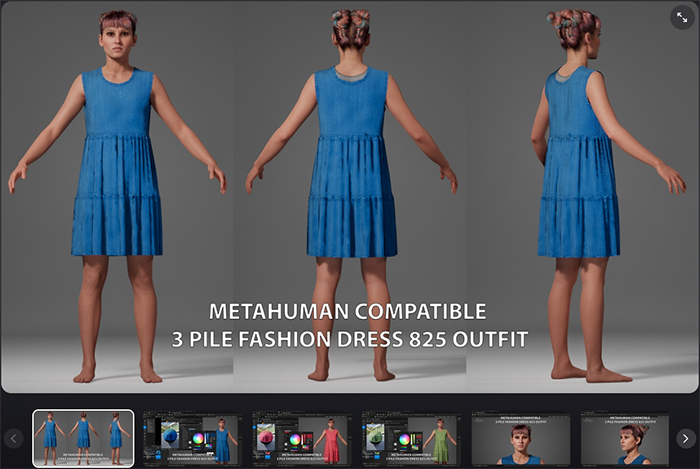View the side profile head close-up thumbnail
The width and height of the screenshot is (700, 469).
[630, 438]
